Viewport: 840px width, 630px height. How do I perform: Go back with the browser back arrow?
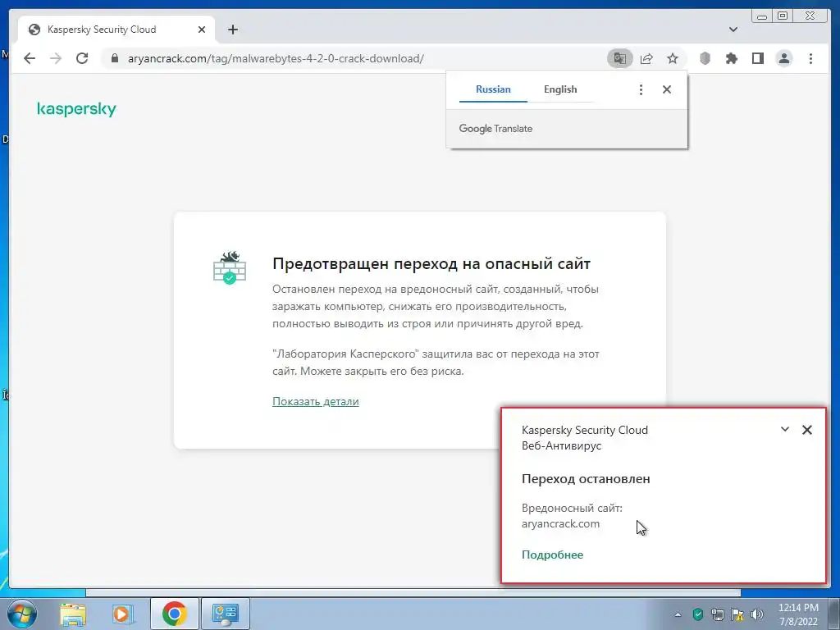pos(30,58)
